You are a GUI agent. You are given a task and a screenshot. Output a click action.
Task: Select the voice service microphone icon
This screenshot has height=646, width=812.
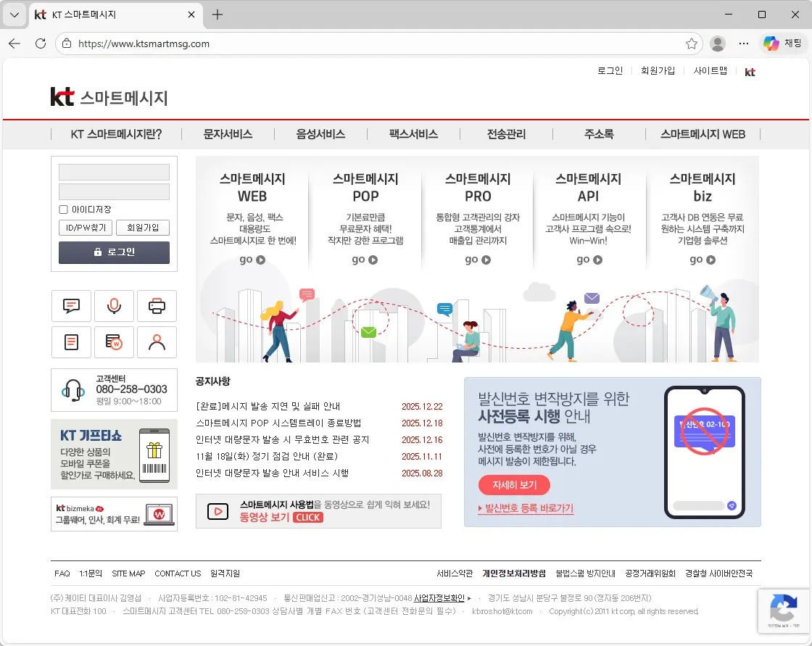tap(114, 306)
